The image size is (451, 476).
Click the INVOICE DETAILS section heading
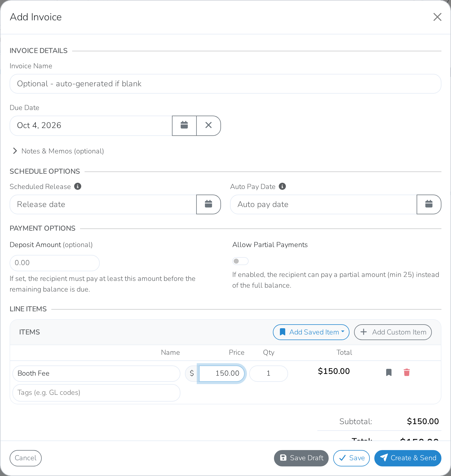39,51
